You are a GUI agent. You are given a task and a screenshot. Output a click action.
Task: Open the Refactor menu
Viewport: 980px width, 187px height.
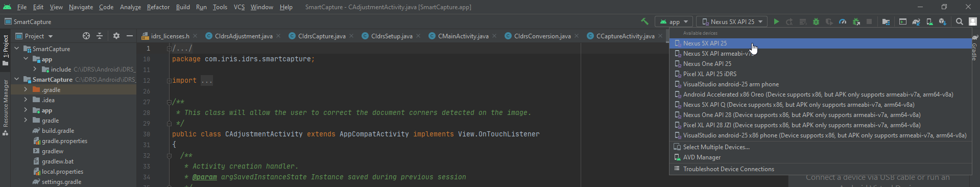coord(158,7)
